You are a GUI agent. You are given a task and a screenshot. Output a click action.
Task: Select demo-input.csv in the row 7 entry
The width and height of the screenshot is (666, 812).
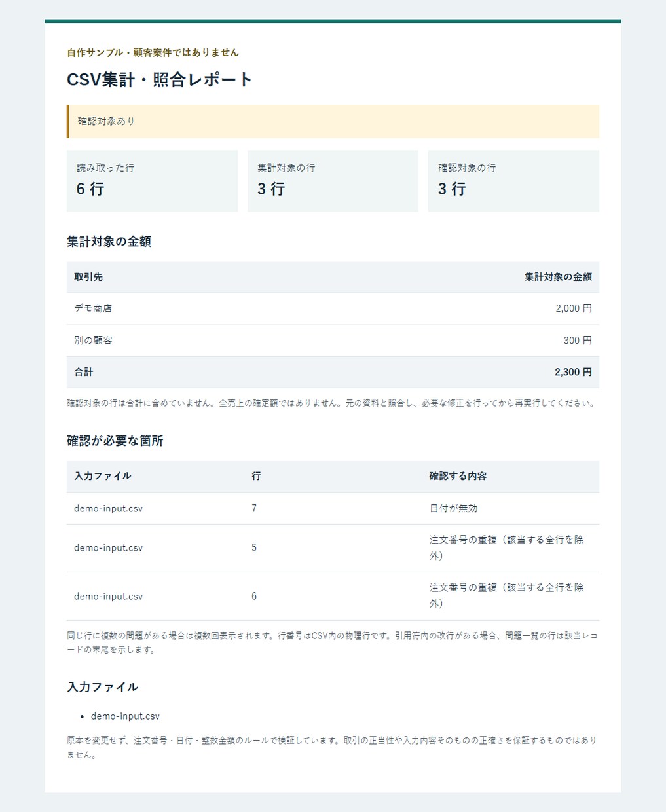pyautogui.click(x=108, y=508)
